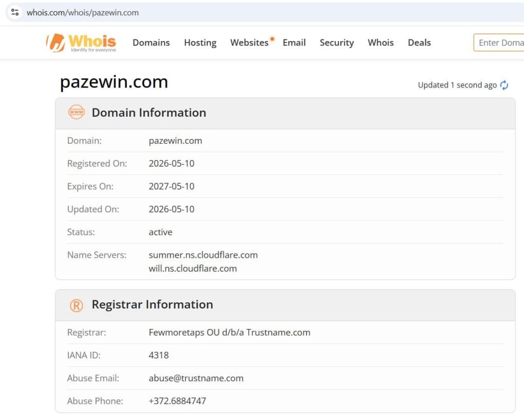Click IANA ID value 4318

click(159, 355)
